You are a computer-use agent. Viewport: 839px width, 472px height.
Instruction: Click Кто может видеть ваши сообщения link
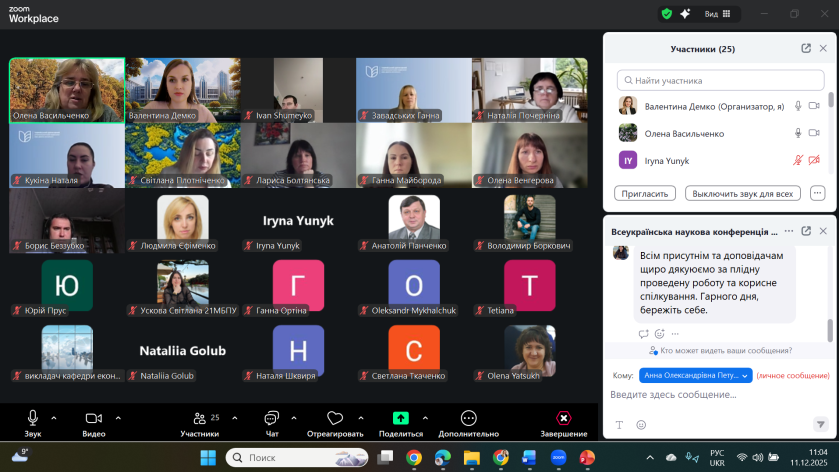720,351
